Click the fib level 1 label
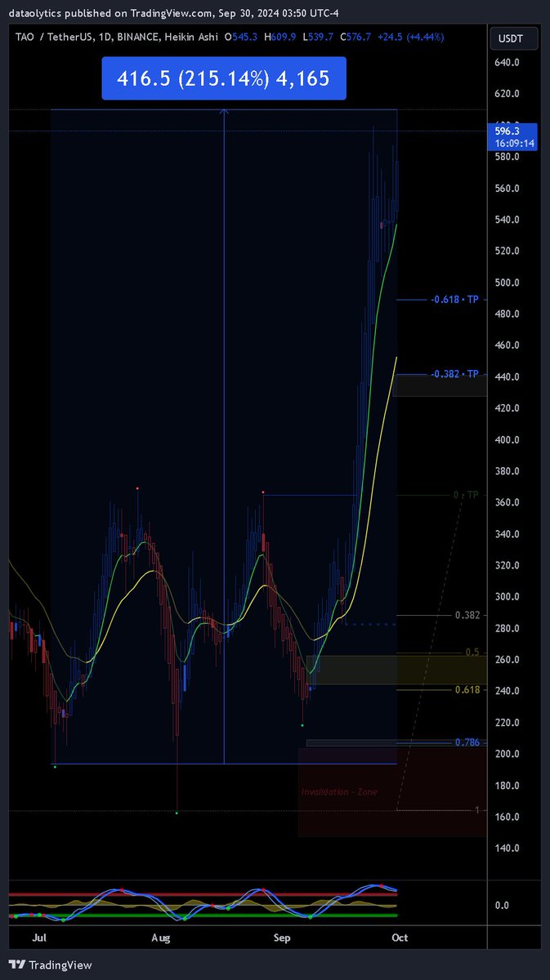This screenshot has height=980, width=550. pos(477,810)
